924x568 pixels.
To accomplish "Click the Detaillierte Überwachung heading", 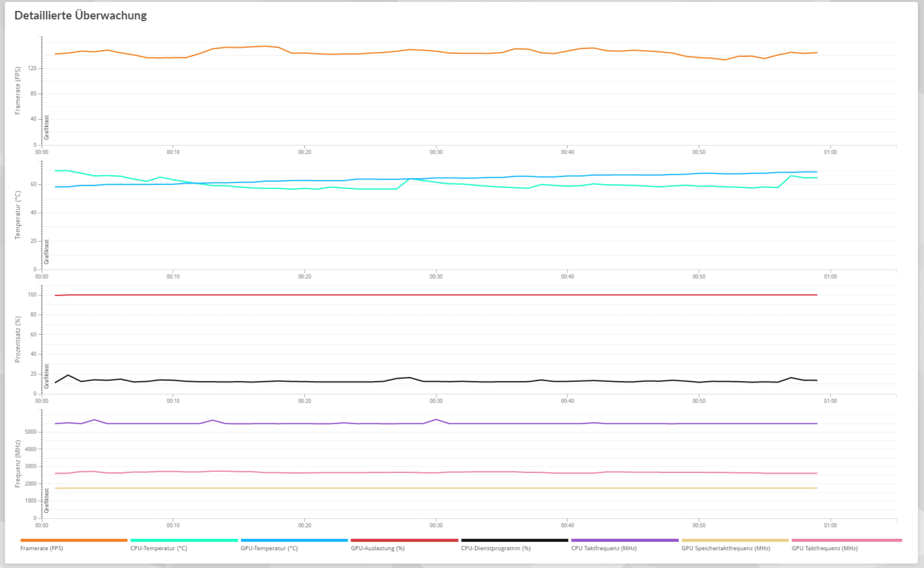I will click(x=80, y=15).
